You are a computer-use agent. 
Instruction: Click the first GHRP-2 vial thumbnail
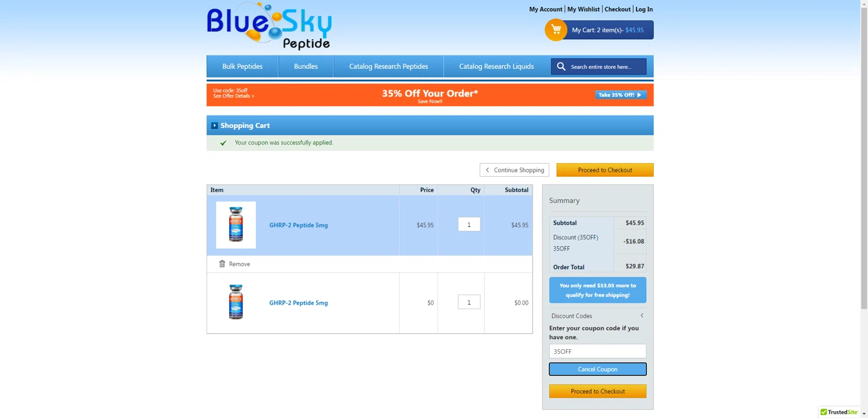click(236, 225)
